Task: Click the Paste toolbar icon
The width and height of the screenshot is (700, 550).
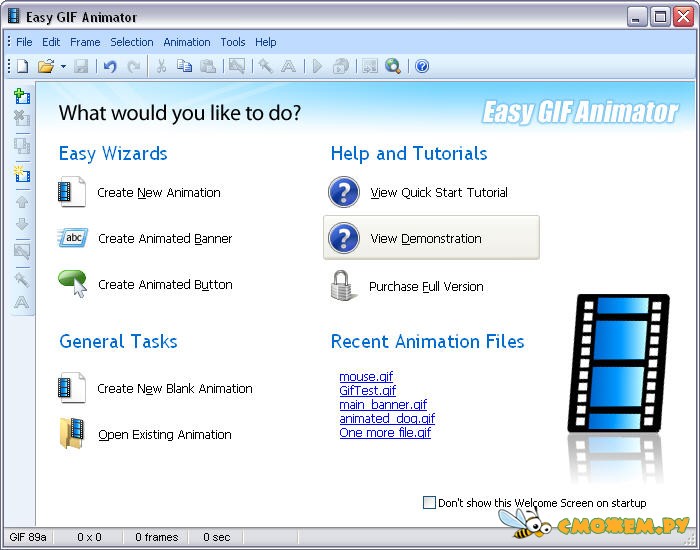Action: point(208,67)
